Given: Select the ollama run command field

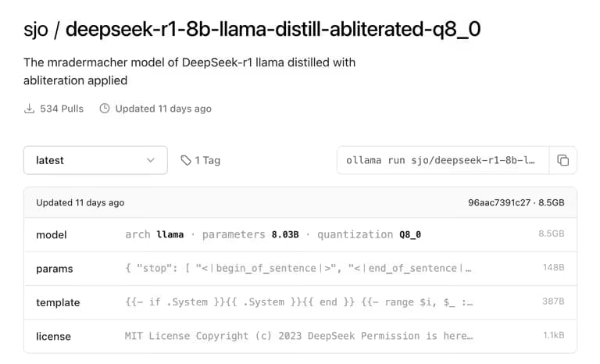Looking at the screenshot, I should (442, 160).
